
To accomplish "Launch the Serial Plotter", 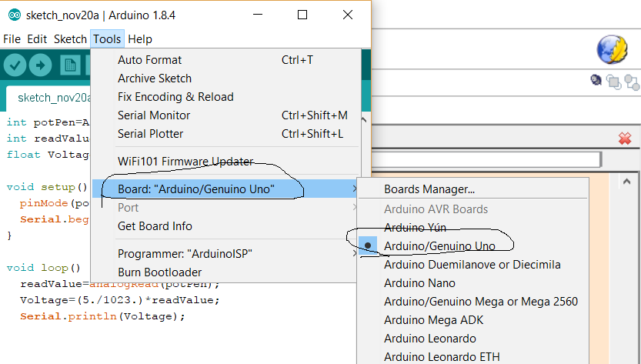I will pos(226,134).
